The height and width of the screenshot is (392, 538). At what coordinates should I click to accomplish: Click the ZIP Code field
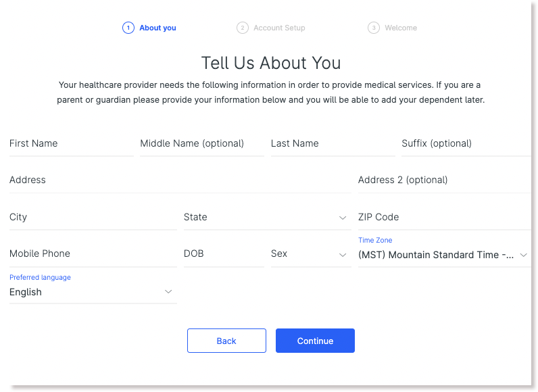pos(444,218)
